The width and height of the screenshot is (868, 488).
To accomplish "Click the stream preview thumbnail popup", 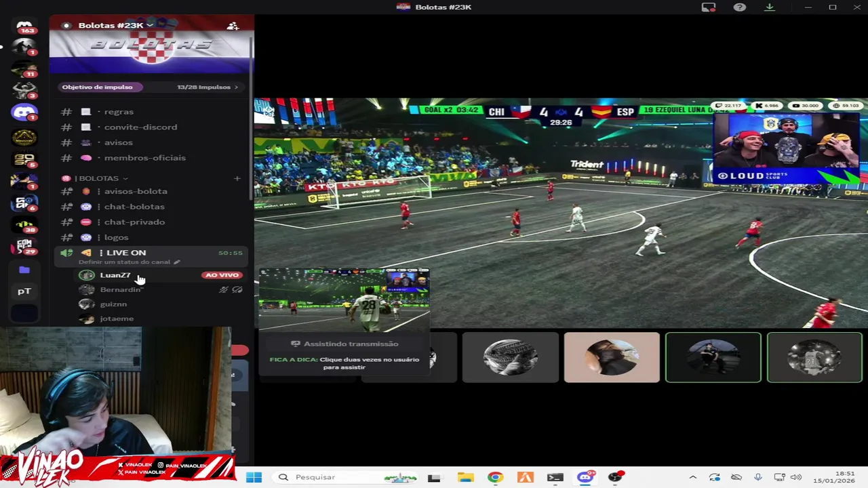I will click(344, 300).
